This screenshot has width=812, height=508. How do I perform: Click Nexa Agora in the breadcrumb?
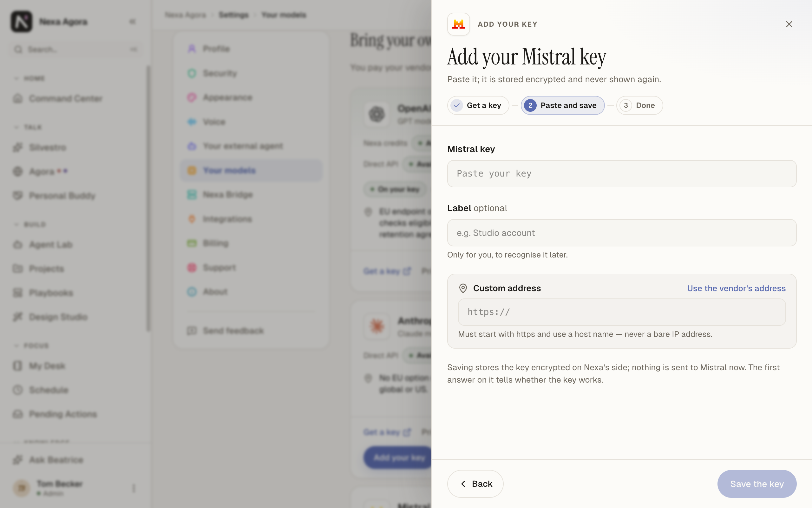[x=186, y=15]
